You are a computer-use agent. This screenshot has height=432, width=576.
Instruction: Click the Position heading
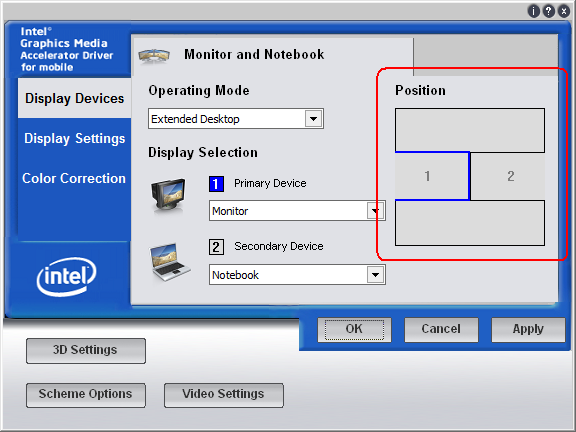point(420,90)
